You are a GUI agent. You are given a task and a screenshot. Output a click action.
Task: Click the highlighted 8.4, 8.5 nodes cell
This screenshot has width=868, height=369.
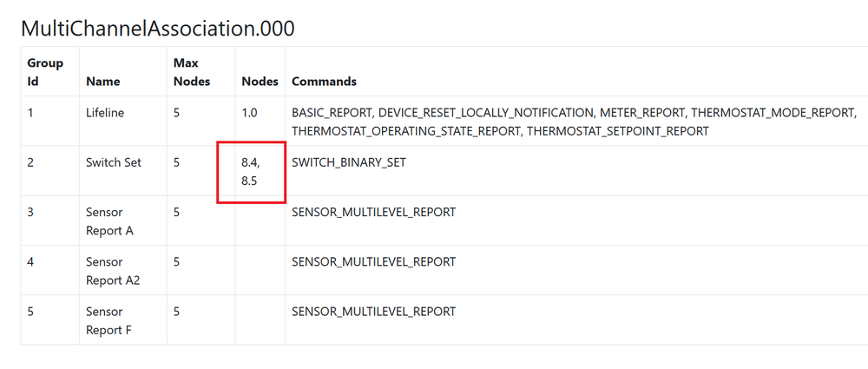click(251, 171)
